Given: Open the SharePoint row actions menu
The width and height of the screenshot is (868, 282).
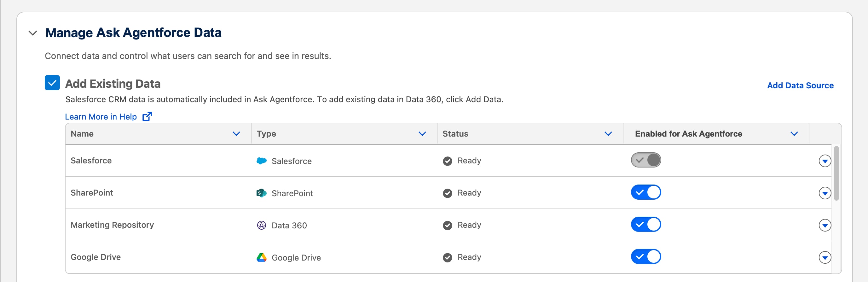Looking at the screenshot, I should (825, 193).
